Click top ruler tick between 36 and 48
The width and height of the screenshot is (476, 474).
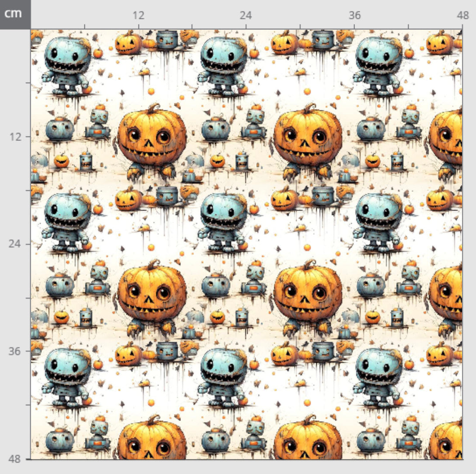click(408, 26)
